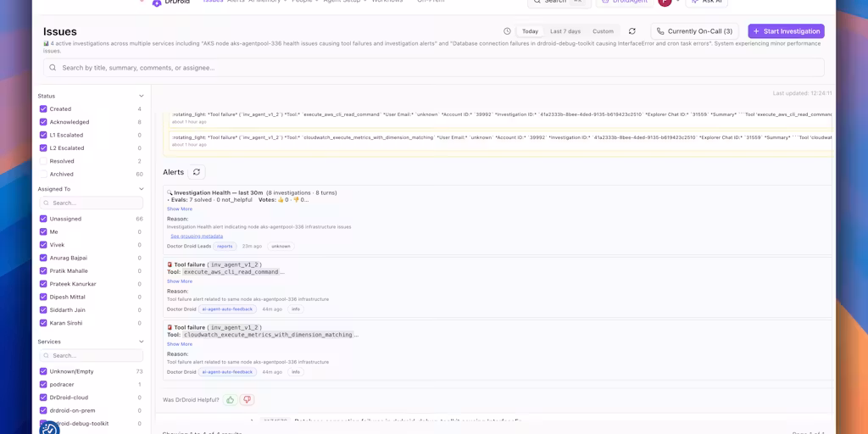
Task: Click the Unknown/Empty count 73
Action: point(140,371)
